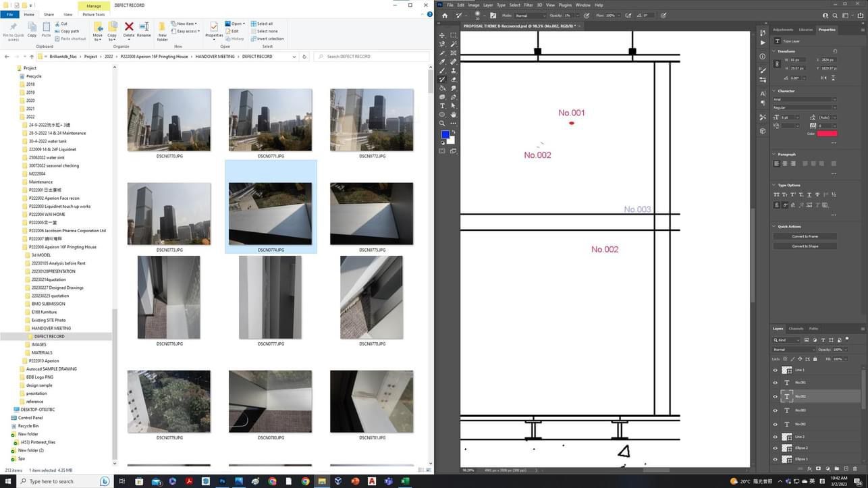Open the brush Mode dropdown in options bar

point(531,16)
